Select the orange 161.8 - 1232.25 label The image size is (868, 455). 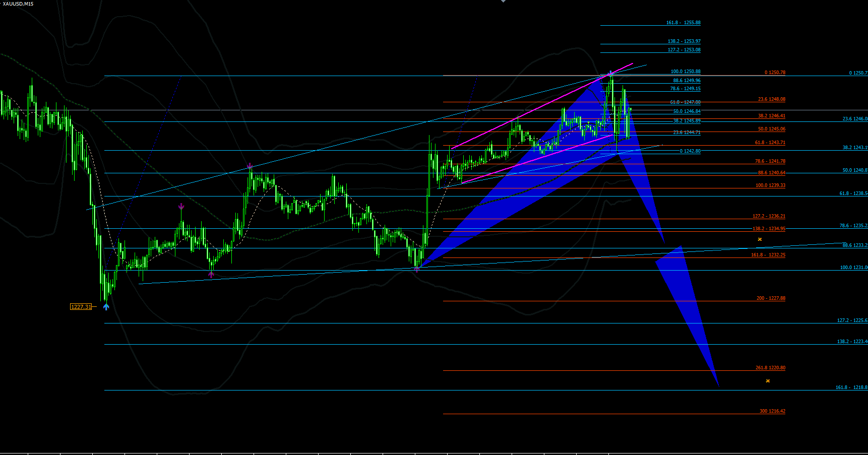(x=768, y=255)
